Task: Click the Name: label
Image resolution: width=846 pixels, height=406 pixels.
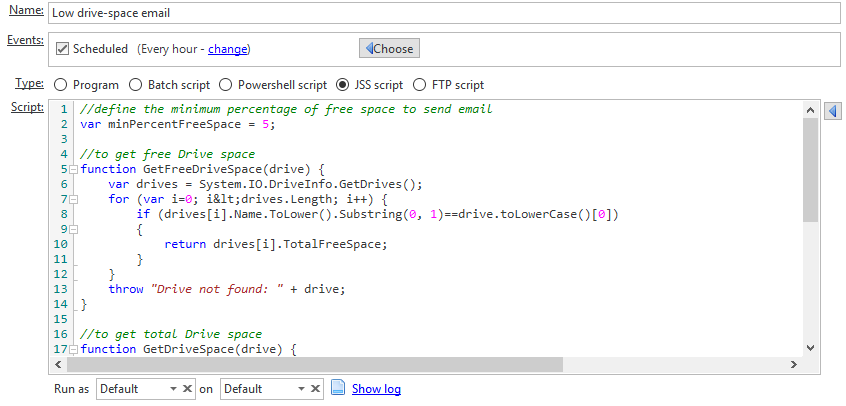Action: pos(26,10)
